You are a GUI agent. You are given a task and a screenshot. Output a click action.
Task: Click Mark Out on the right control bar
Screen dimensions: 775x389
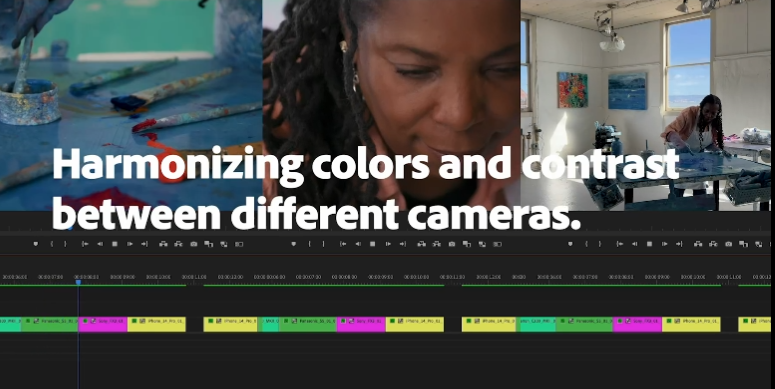(x=601, y=244)
